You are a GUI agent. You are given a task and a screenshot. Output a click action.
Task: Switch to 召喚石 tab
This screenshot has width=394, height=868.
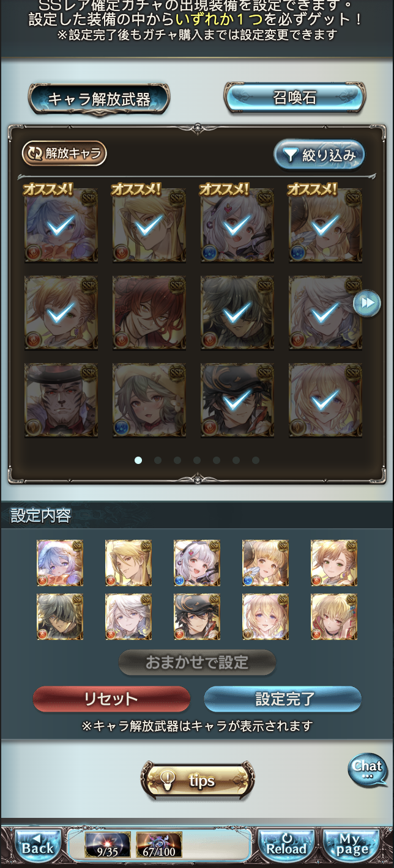click(x=295, y=97)
